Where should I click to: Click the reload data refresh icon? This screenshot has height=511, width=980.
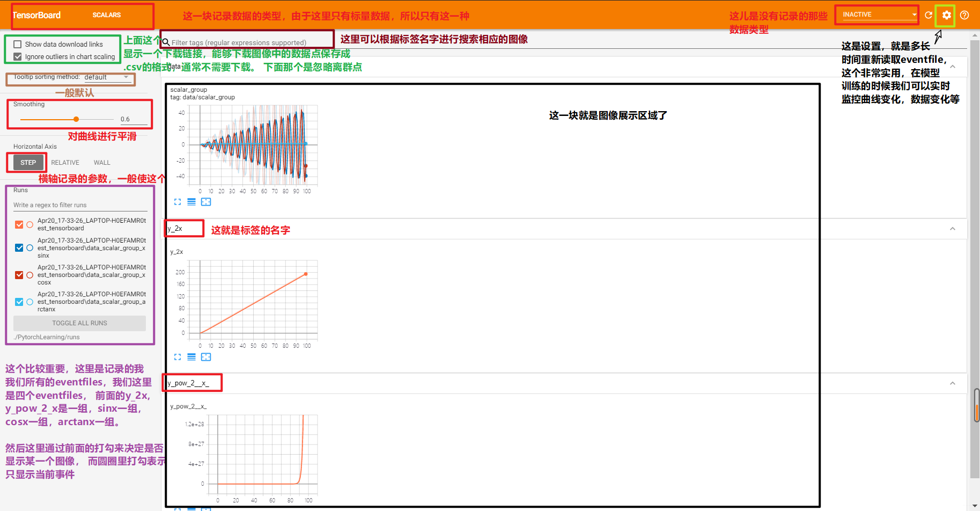coord(928,15)
